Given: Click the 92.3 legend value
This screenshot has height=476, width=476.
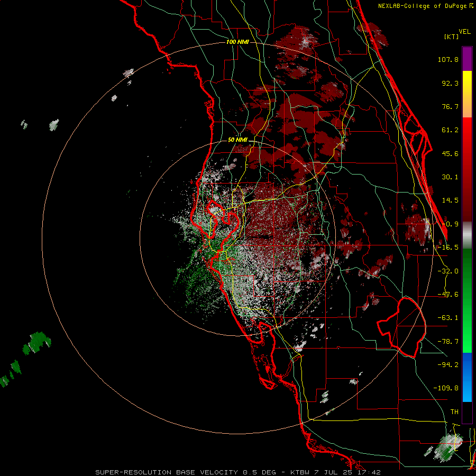Looking at the screenshot, I should (x=450, y=83).
